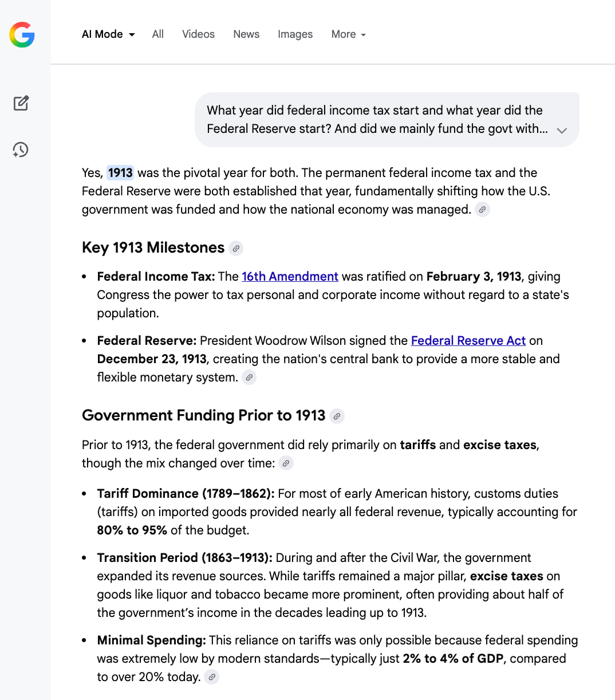Click the Google logo icon
The image size is (615, 700).
(22, 35)
